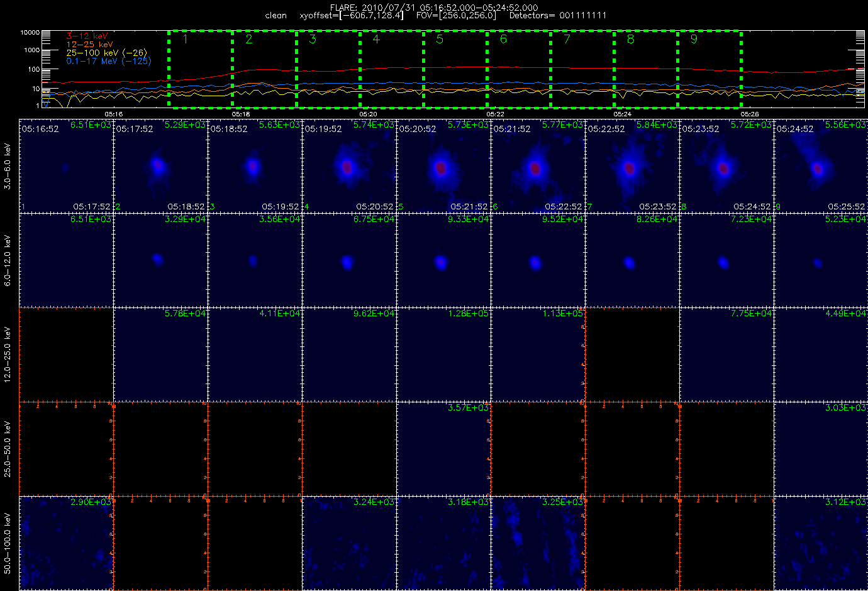This screenshot has height=591, width=868.
Task: Select the 50-100 keV image in column 05:16:52
Action: pyautogui.click(x=67, y=543)
